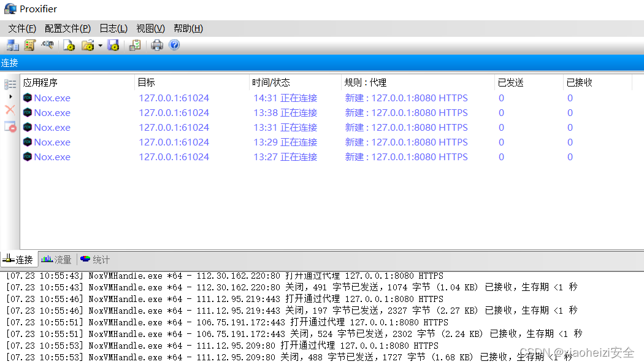Click '14:31 正在连接' status cell

pyautogui.click(x=285, y=98)
